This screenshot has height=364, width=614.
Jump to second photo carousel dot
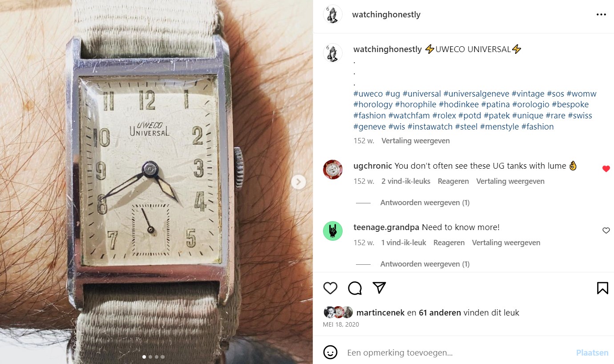(150, 357)
